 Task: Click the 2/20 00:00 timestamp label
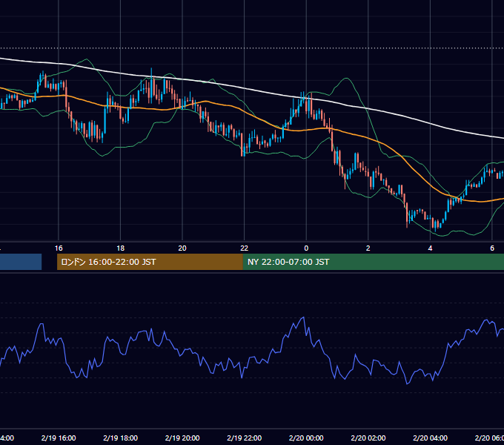[306, 438]
